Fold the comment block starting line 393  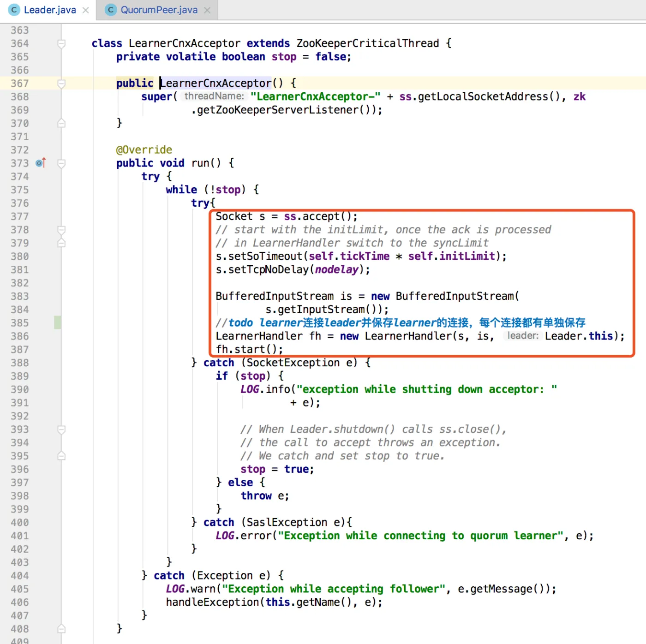pyautogui.click(x=61, y=429)
